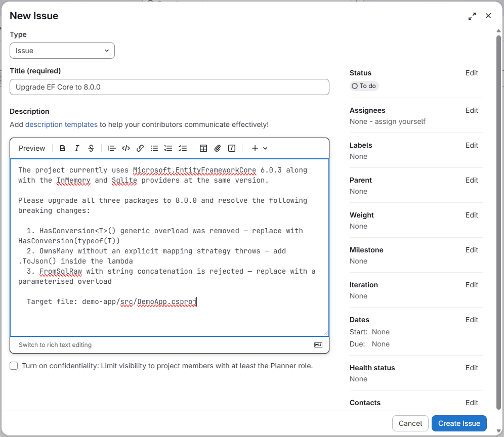Open the plus more-options dropdown

260,148
